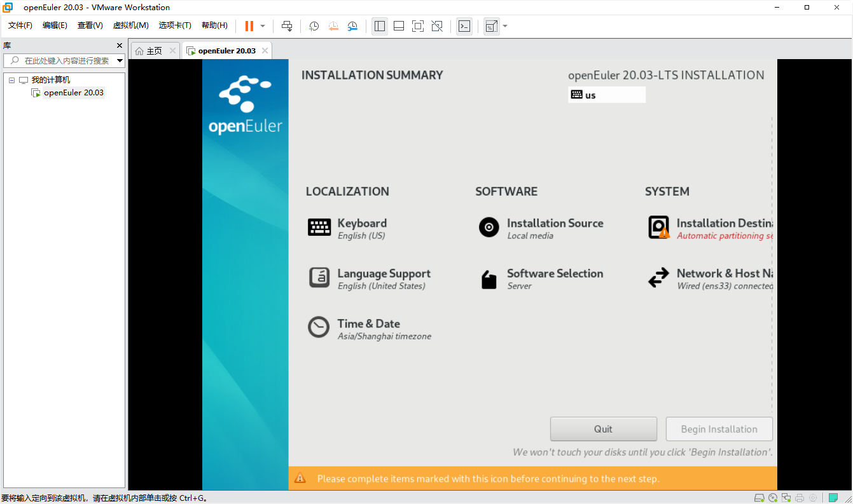Open the console view toolbar icon
Image resolution: width=853 pixels, height=504 pixels.
tap(464, 26)
